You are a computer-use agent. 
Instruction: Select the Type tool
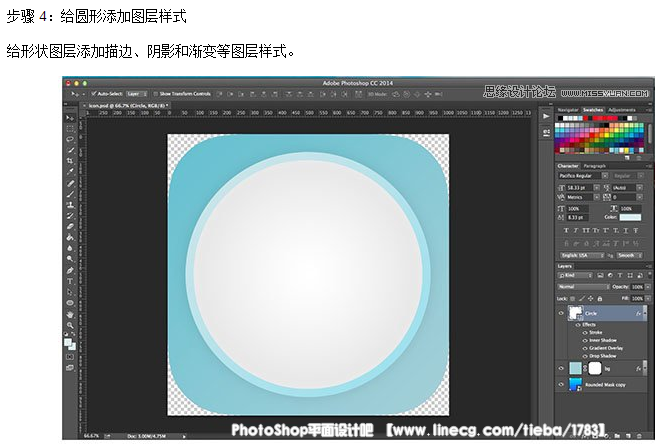[x=69, y=281]
